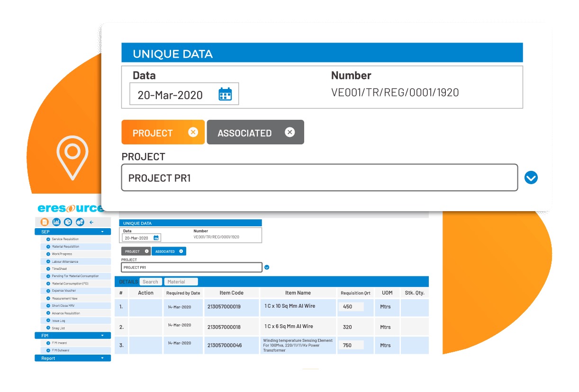
Task: Click the back arrow icon in the sidebar
Action: (x=91, y=222)
